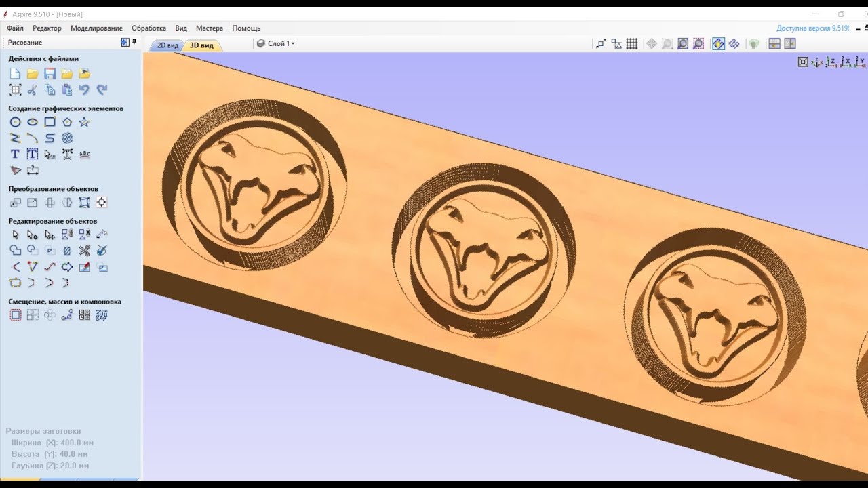
Task: Open the Файл menu
Action: [x=15, y=28]
